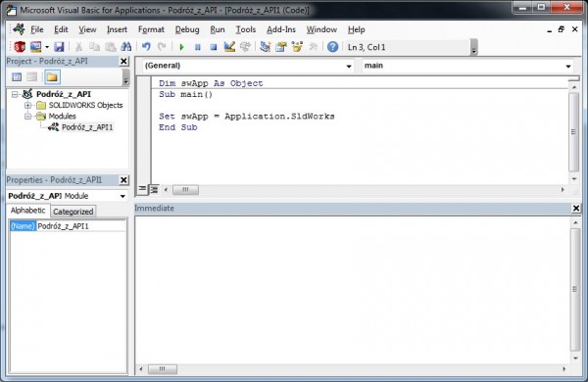Image resolution: width=588 pixels, height=382 pixels.
Task: Click inside the Immediate window text area
Action: click(353, 289)
